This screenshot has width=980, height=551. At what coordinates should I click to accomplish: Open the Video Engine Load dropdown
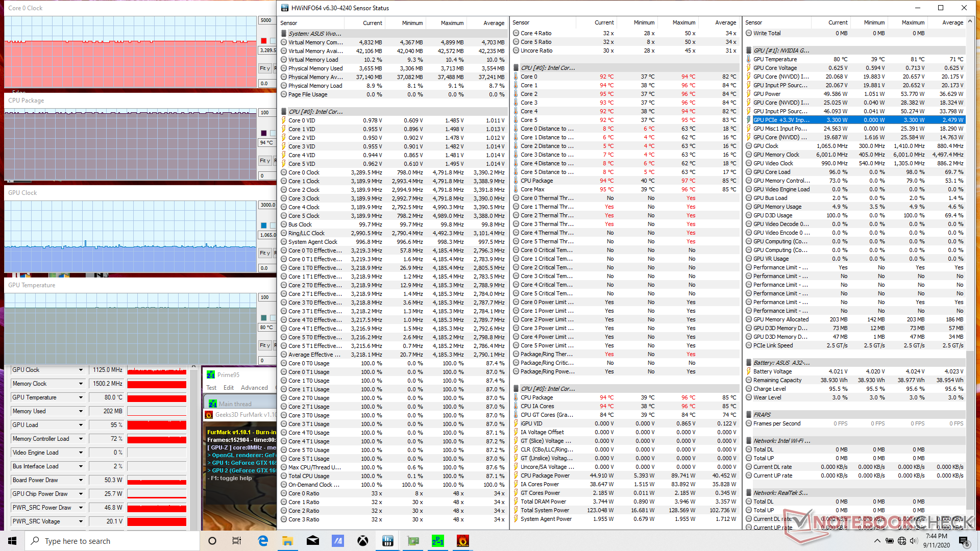[81, 453]
